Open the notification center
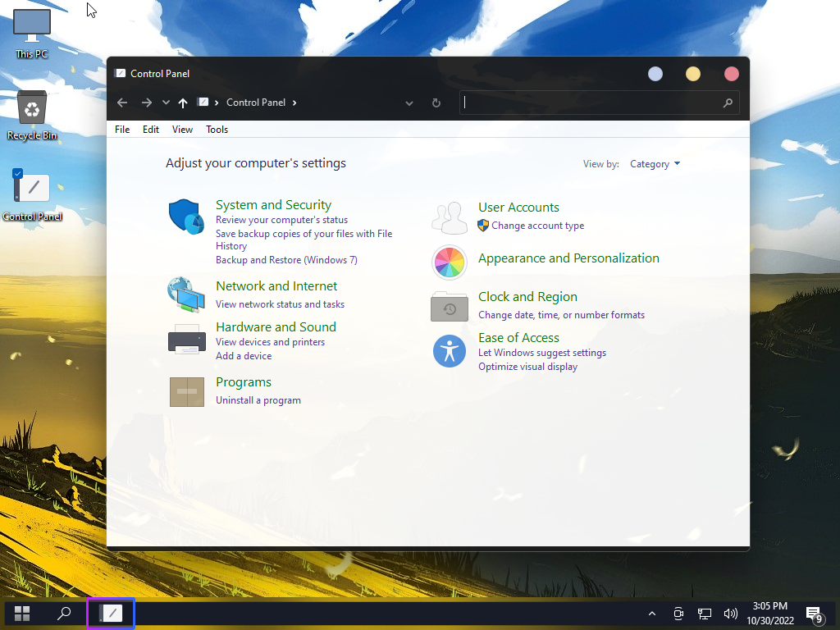The width and height of the screenshot is (840, 630). click(x=815, y=615)
